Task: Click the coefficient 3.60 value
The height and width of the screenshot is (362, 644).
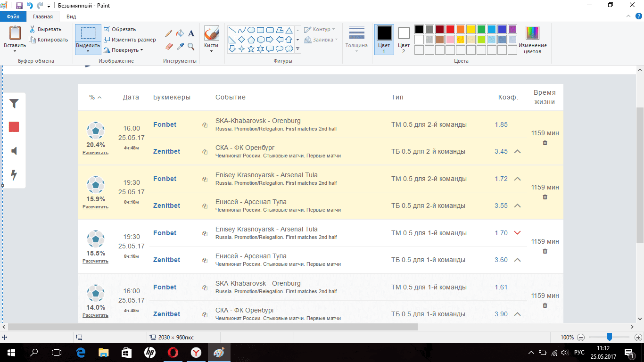Action: coord(501,260)
